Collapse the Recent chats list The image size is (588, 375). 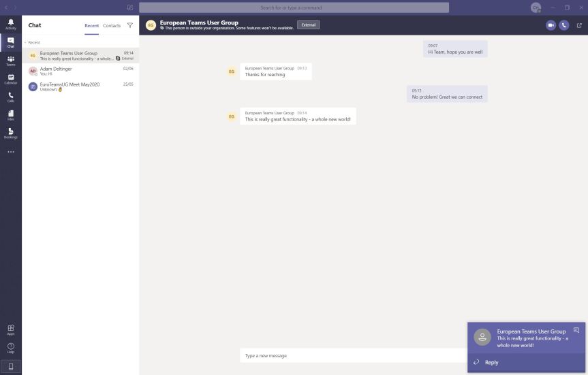[x=25, y=42]
